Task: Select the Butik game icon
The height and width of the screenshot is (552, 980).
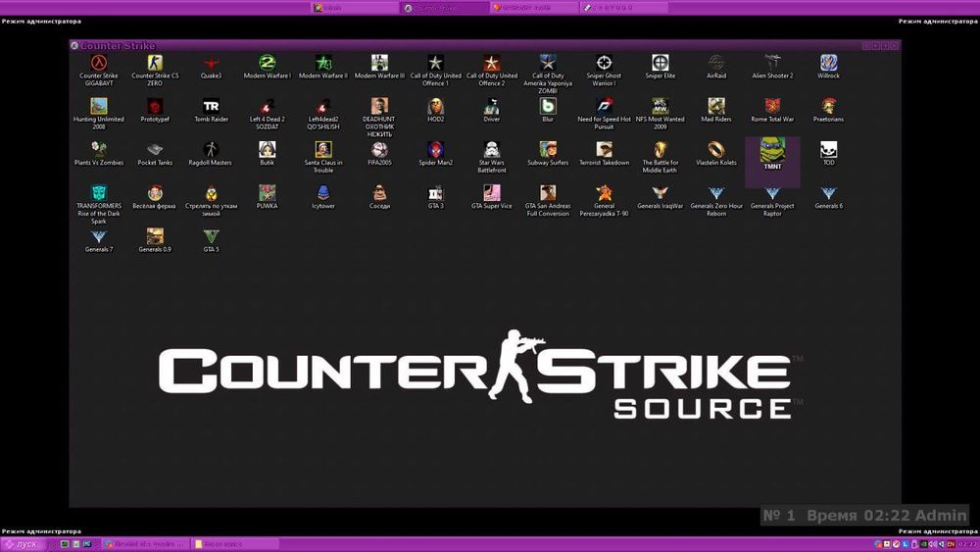Action: click(267, 150)
